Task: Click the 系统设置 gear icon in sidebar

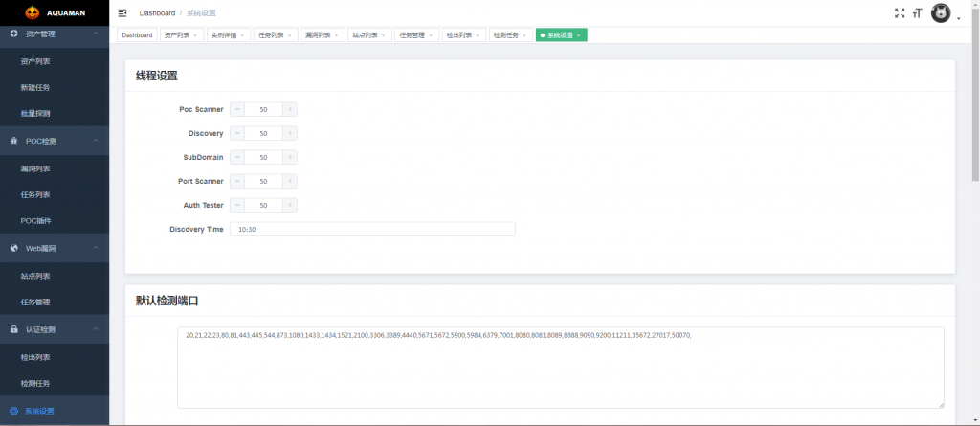Action: click(13, 411)
